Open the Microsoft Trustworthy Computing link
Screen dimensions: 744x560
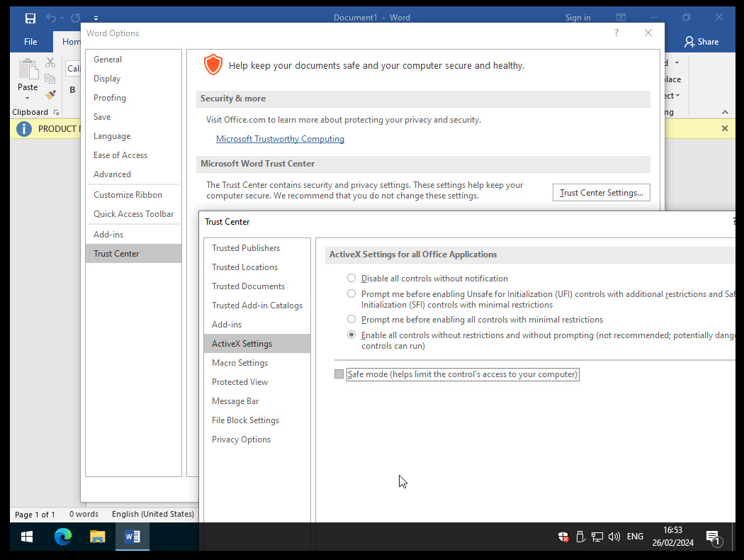click(x=280, y=139)
